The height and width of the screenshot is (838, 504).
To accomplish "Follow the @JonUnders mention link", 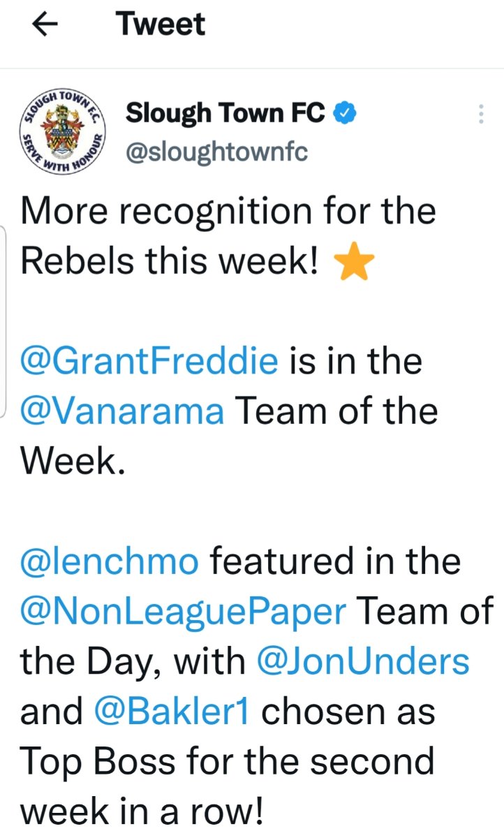I will 363,662.
